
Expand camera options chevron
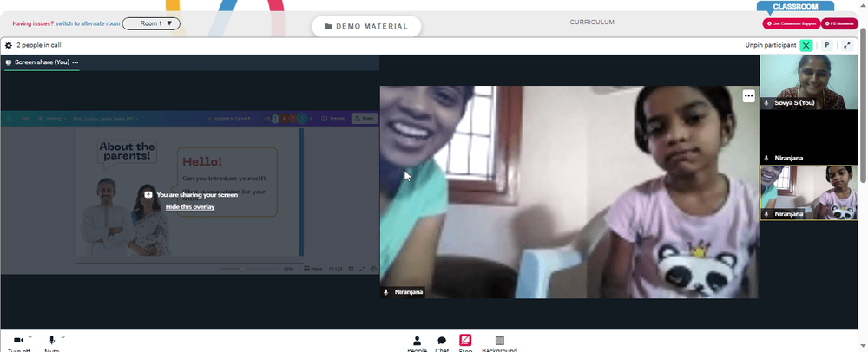point(30,336)
